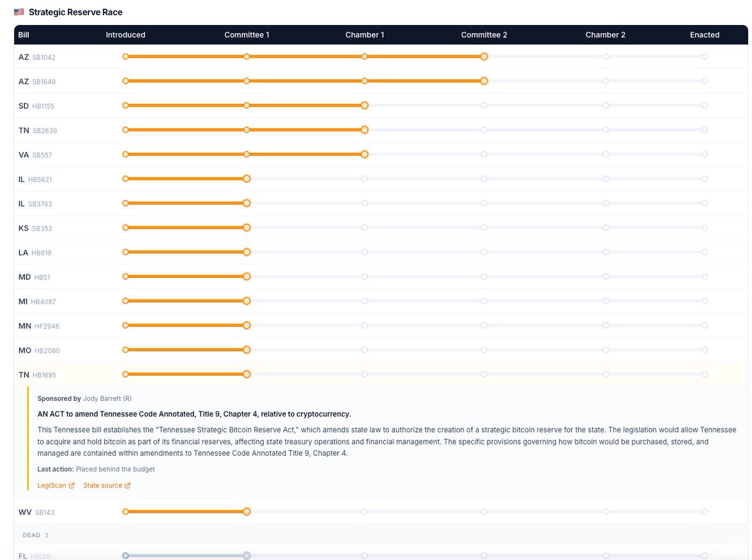Click AZ SB1649 Committee 2 progress marker
Viewport: 752px width, 560px height.
[484, 81]
